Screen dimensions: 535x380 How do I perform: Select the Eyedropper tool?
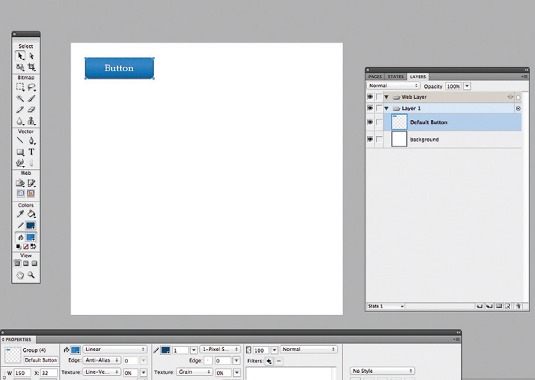[20, 214]
